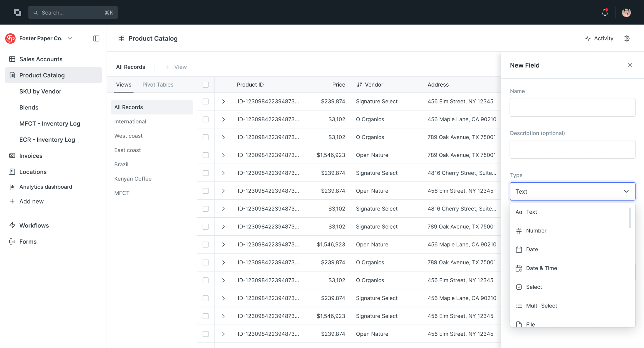The height and width of the screenshot is (348, 644).
Task: Click the Activity button
Action: [x=599, y=38]
